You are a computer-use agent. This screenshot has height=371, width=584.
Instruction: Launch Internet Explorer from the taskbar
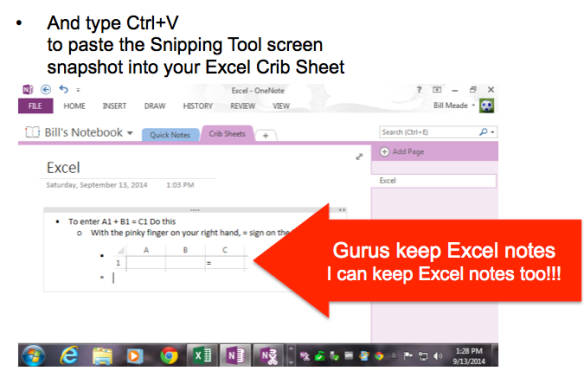[69, 355]
